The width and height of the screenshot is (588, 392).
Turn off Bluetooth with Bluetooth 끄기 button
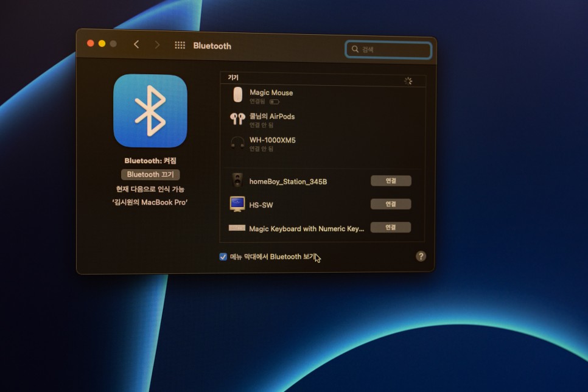point(150,175)
